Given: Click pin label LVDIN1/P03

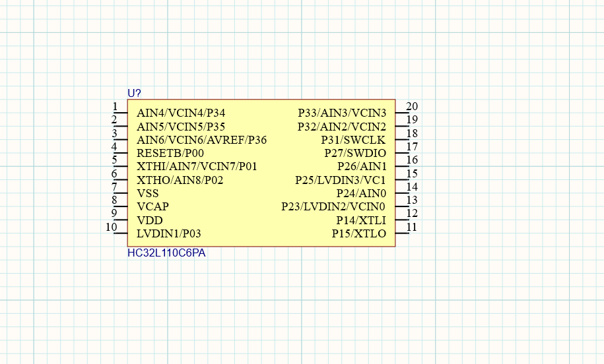Looking at the screenshot, I should coord(169,233).
